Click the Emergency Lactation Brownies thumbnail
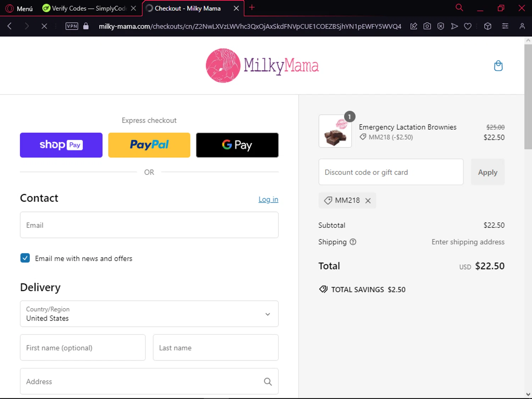The width and height of the screenshot is (532, 399). coord(335,131)
